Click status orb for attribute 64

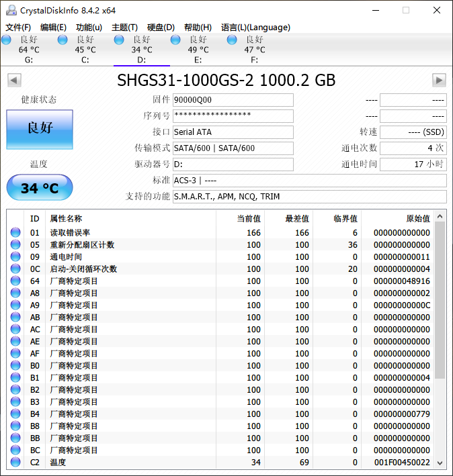coord(15,281)
